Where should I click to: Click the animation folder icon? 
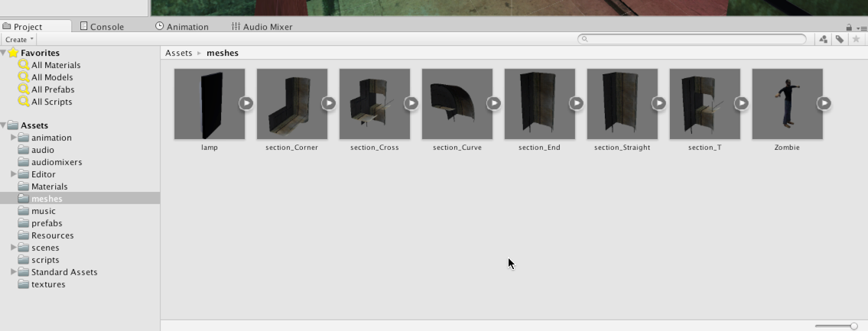[x=23, y=137]
